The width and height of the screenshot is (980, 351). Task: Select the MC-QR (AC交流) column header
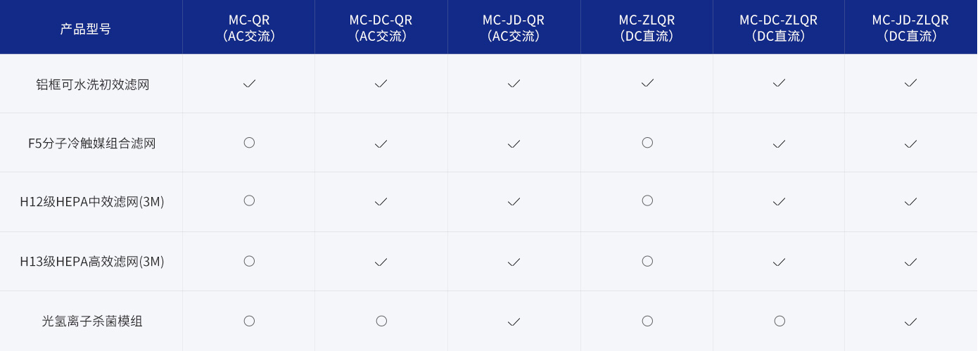click(249, 27)
